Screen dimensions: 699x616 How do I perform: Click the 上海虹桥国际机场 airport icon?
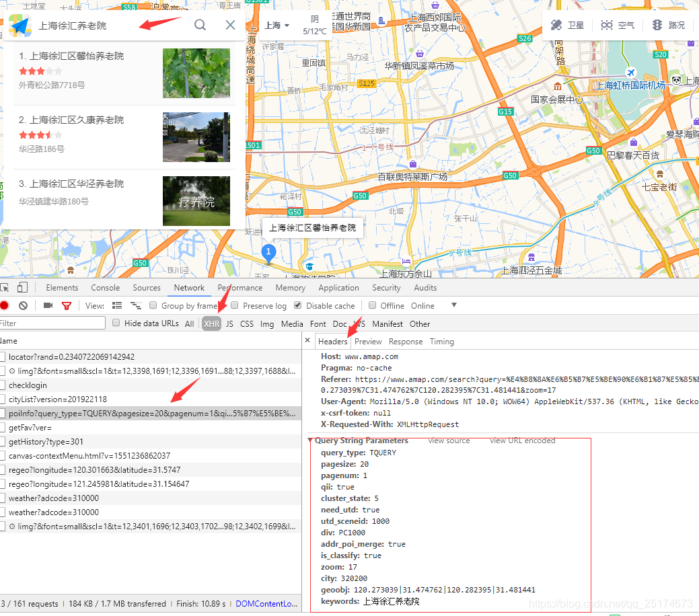(630, 72)
